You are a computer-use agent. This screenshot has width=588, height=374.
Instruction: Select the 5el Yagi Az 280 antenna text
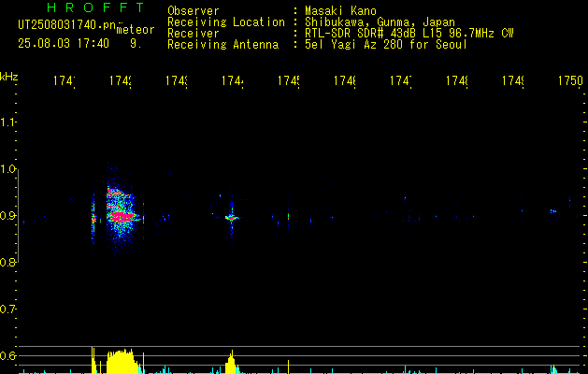[386, 45]
